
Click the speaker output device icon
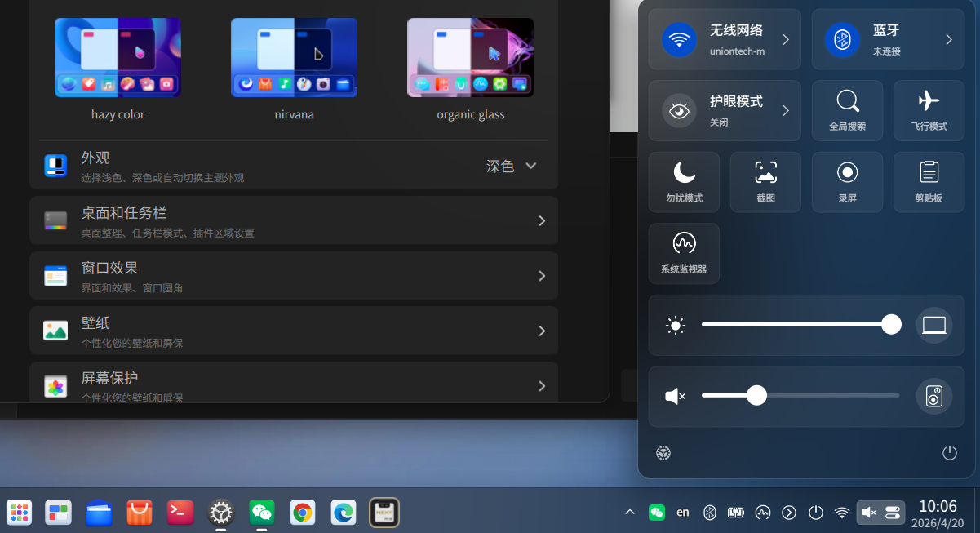pyautogui.click(x=934, y=397)
